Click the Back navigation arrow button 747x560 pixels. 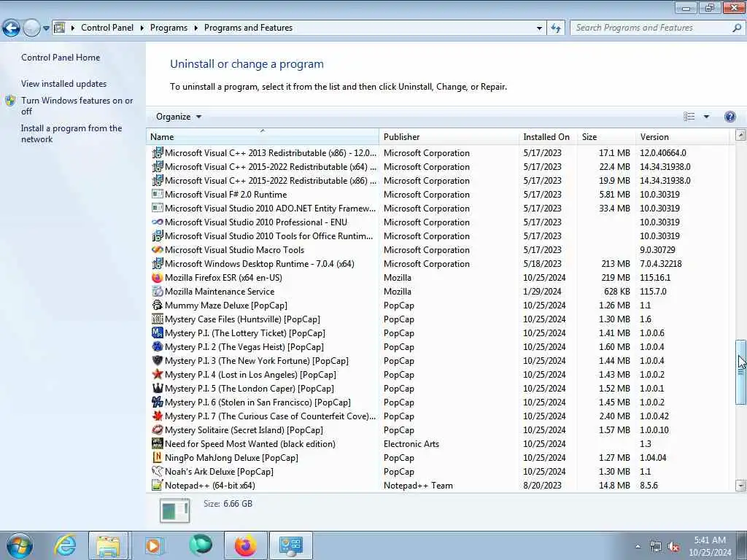11,28
